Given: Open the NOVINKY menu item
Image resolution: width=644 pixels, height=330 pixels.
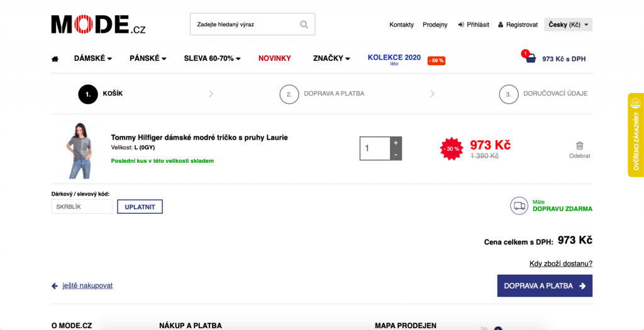Looking at the screenshot, I should (x=274, y=58).
